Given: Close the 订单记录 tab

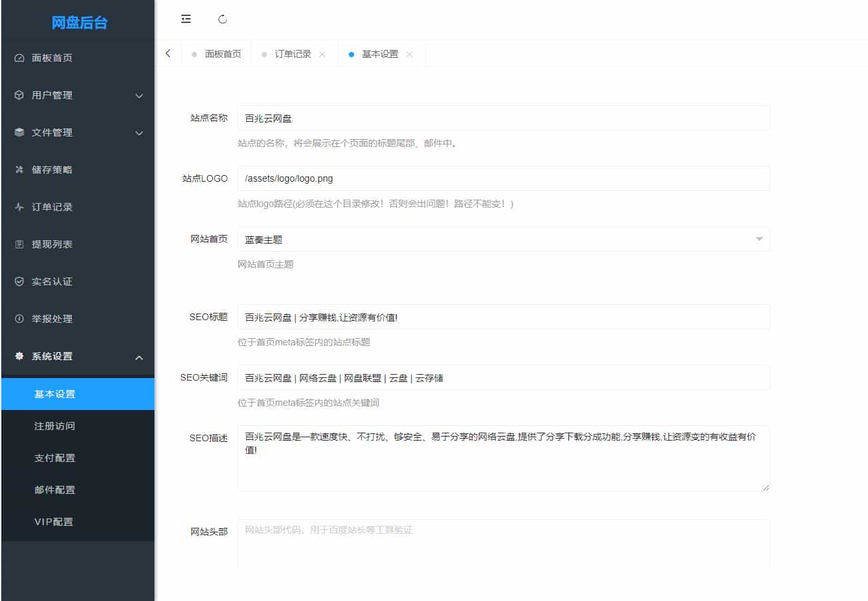Looking at the screenshot, I should coord(324,54).
